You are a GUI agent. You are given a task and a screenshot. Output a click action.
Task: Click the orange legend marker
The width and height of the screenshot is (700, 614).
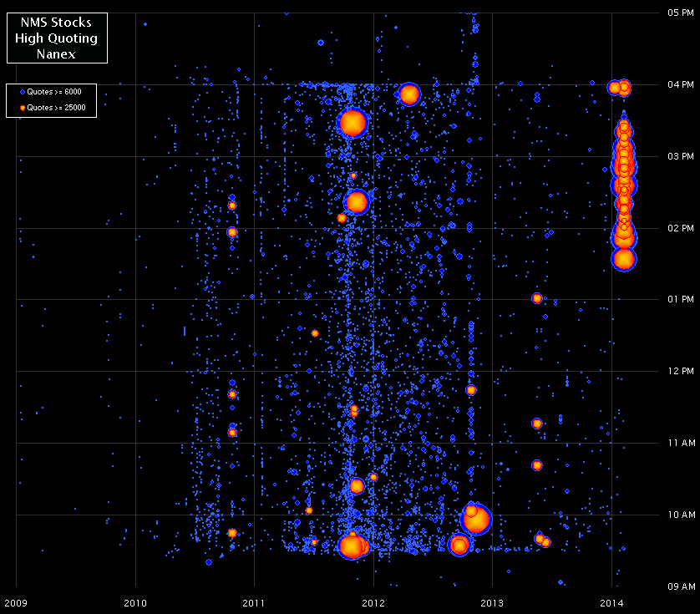tap(23, 108)
